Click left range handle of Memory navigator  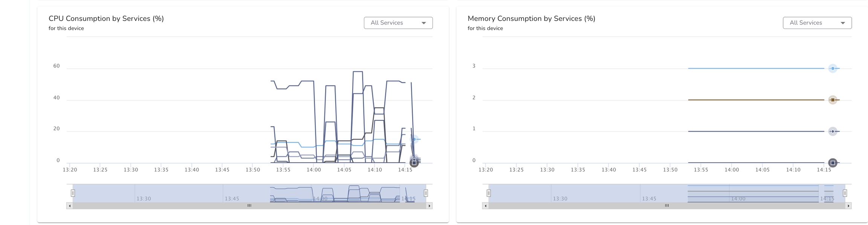pos(489,193)
